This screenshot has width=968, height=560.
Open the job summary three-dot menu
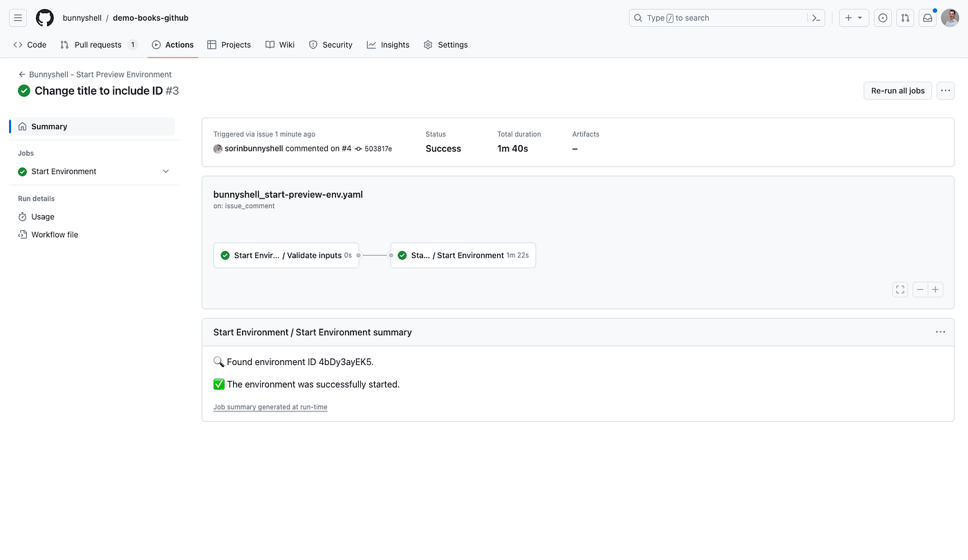940,332
